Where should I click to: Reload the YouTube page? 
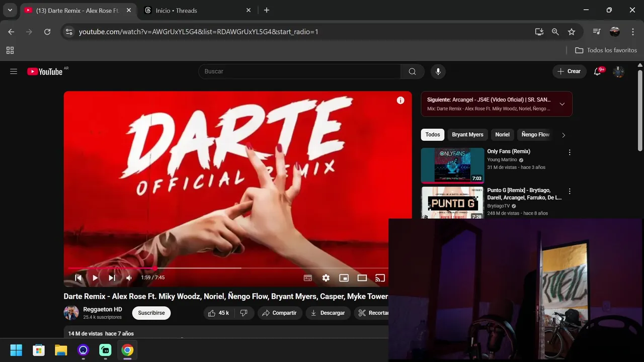47,32
